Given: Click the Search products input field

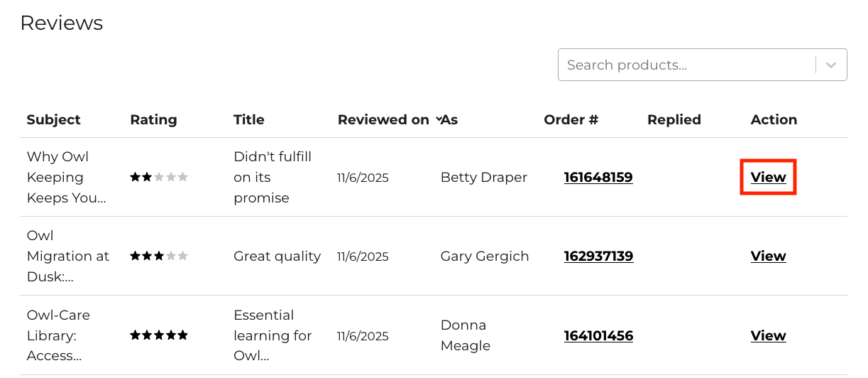Looking at the screenshot, I should tap(685, 65).
